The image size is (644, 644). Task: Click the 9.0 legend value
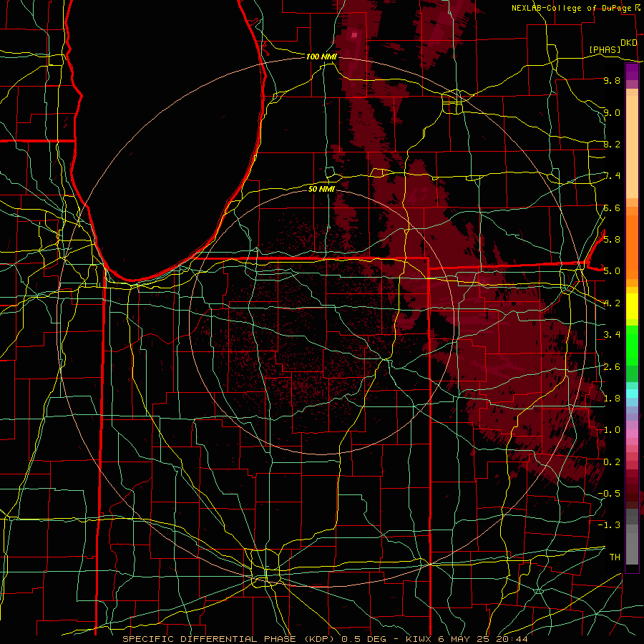pos(612,112)
